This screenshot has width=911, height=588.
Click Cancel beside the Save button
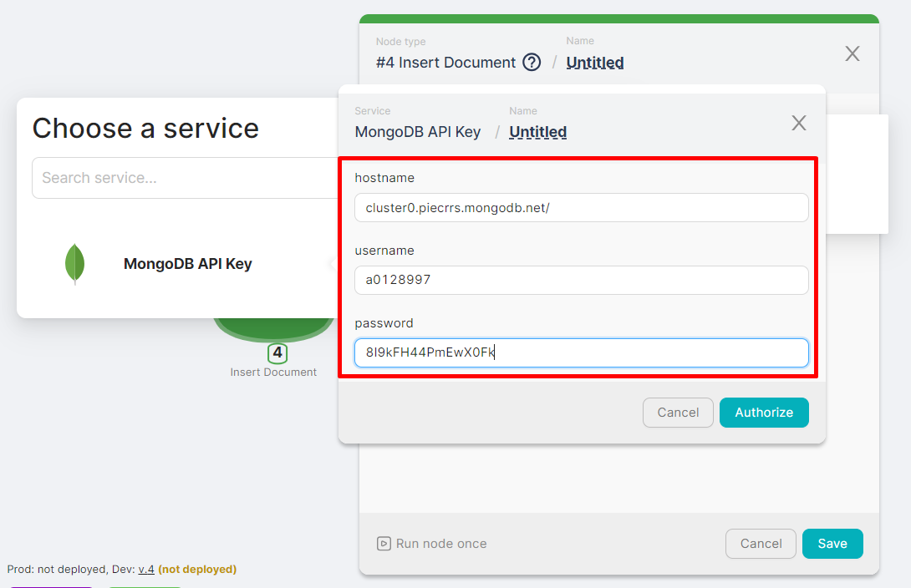761,544
